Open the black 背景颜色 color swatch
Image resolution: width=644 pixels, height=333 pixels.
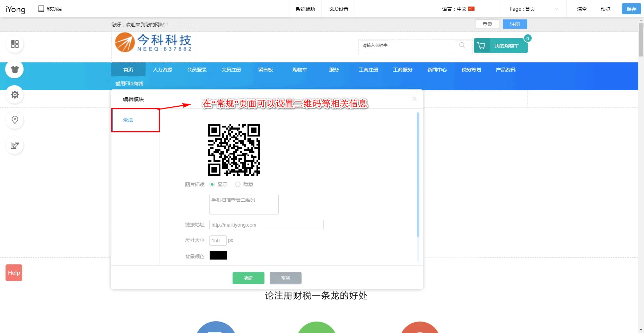coord(218,256)
